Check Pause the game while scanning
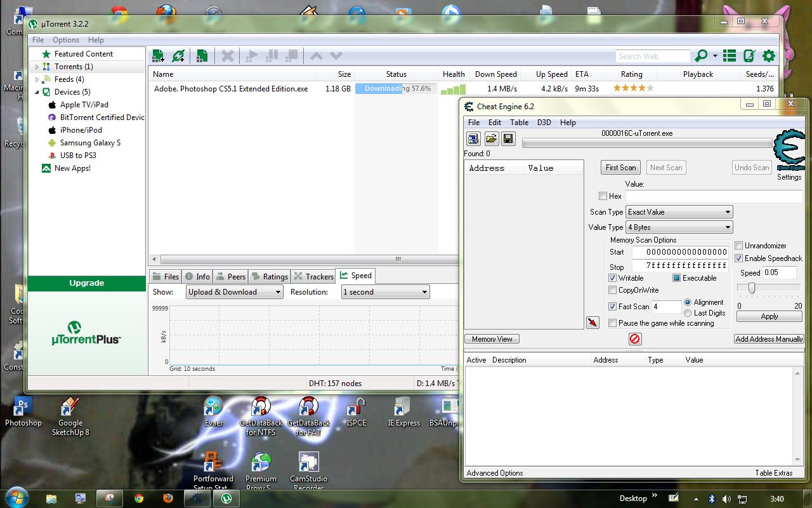This screenshot has height=508, width=812. [x=612, y=323]
